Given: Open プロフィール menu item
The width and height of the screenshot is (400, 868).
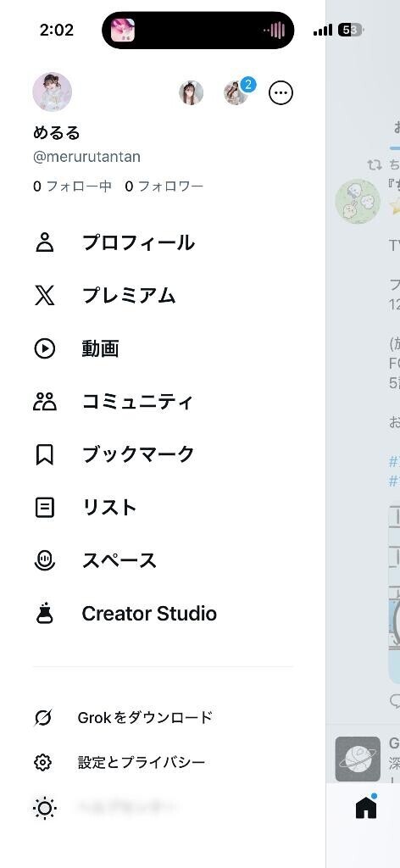Looking at the screenshot, I should point(138,243).
